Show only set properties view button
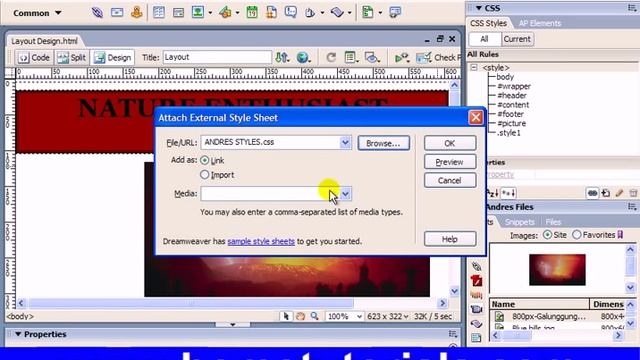640x360 pixels. click(x=508, y=193)
